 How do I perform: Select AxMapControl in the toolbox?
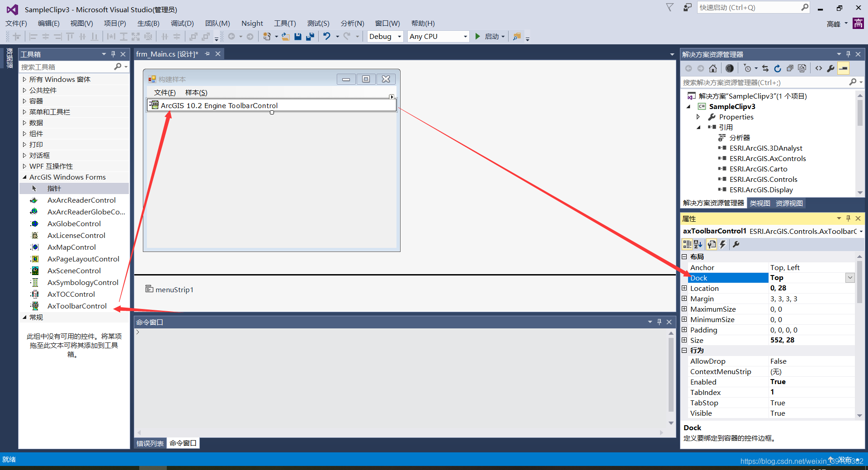point(71,247)
